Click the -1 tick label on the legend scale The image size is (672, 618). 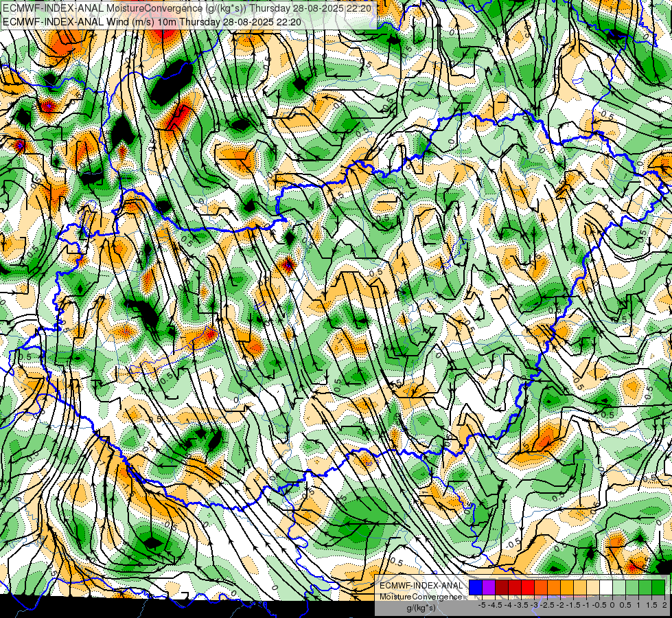(586, 605)
